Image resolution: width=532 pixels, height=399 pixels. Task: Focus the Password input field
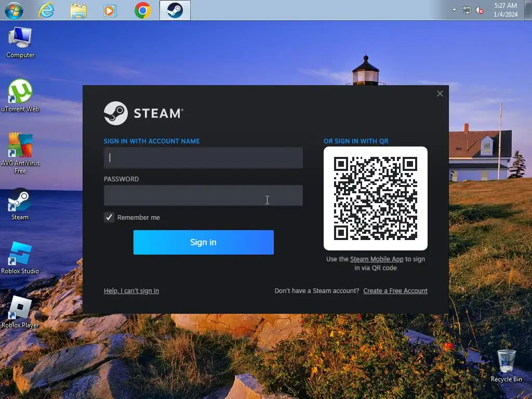(203, 195)
